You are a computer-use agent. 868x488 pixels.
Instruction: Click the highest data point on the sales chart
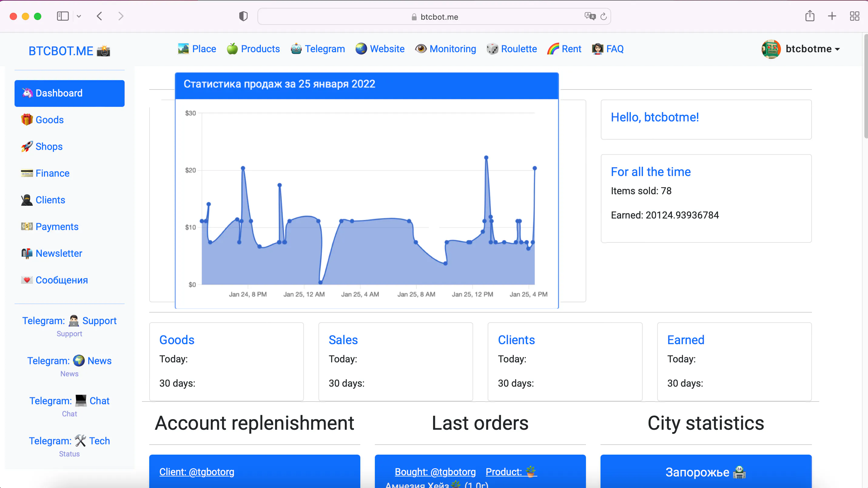(x=486, y=158)
